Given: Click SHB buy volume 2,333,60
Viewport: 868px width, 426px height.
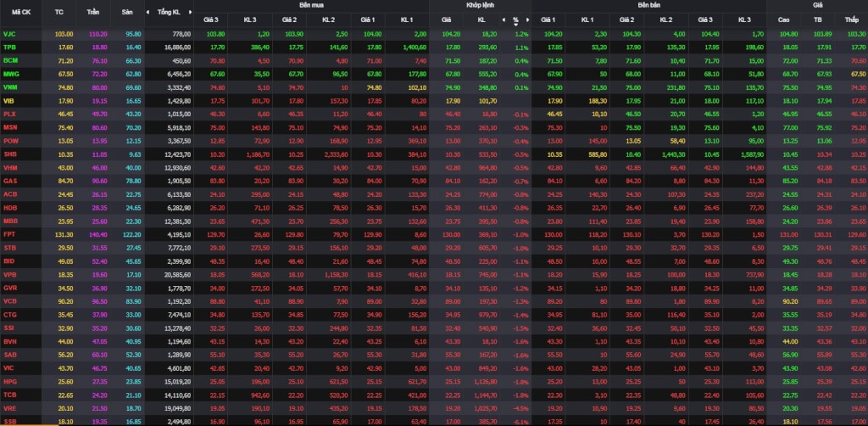Looking at the screenshot, I should (x=336, y=154).
